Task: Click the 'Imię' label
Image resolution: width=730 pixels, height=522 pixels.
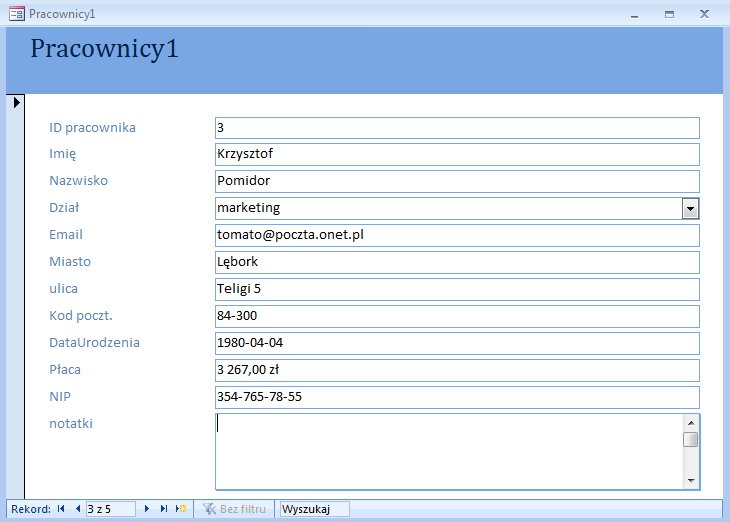Action: [x=62, y=154]
